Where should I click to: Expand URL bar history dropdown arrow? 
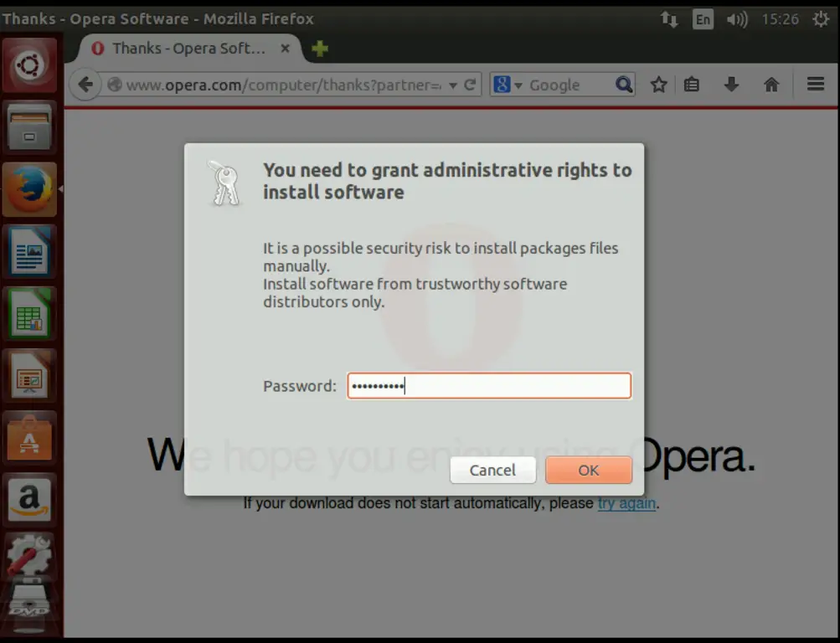[453, 85]
